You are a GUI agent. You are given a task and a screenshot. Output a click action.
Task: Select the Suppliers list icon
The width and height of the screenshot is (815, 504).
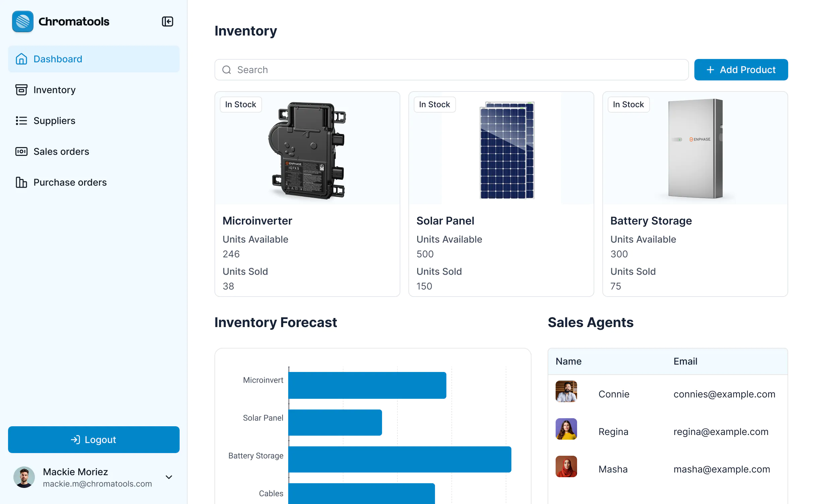[21, 121]
